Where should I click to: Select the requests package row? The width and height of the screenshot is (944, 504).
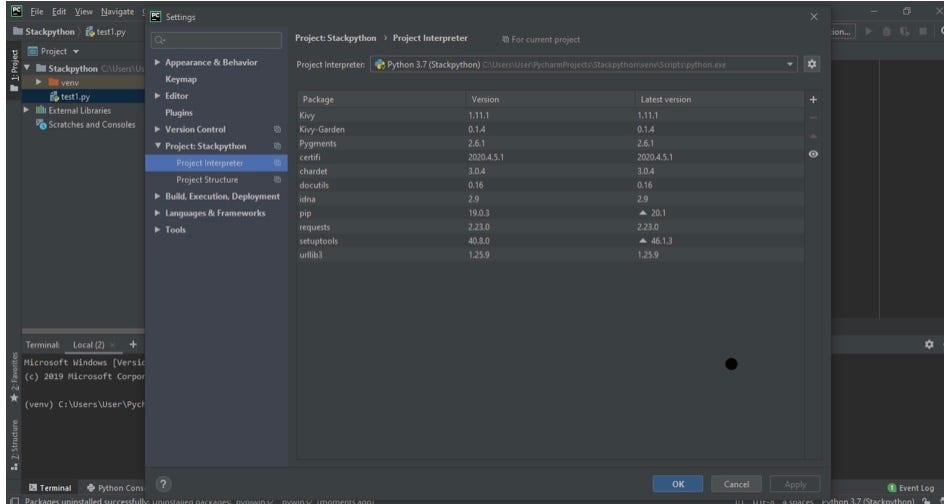550,227
